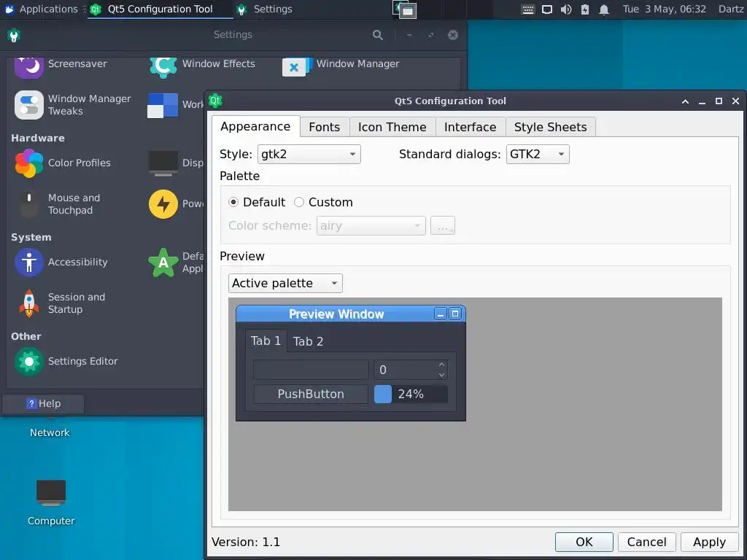Open the notification bell tray icon
747x560 pixels.
click(x=603, y=9)
